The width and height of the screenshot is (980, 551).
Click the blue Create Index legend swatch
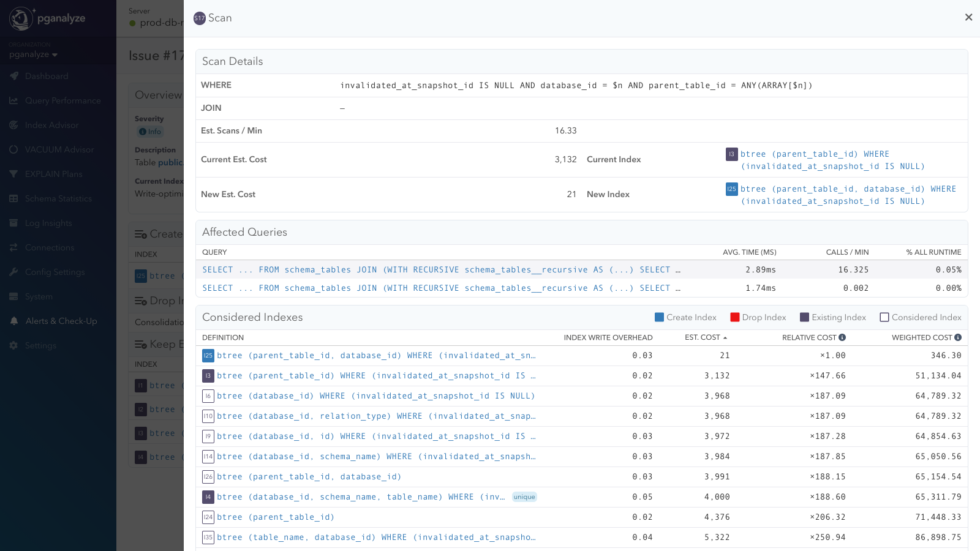click(659, 317)
